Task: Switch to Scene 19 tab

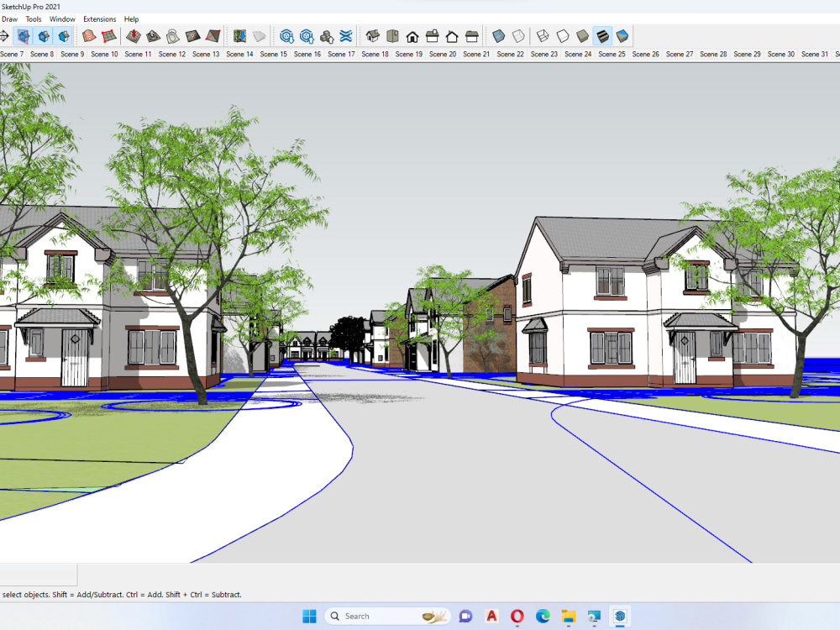Action: [409, 54]
